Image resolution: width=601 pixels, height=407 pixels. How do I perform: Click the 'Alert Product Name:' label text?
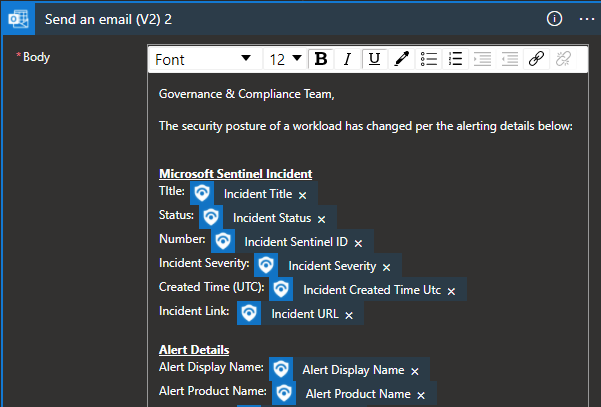(213, 391)
